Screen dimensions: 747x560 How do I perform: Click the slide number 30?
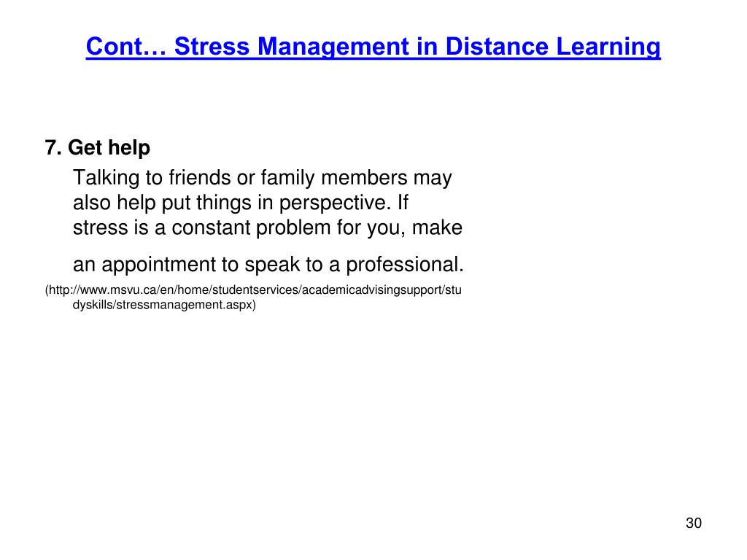(x=694, y=523)
